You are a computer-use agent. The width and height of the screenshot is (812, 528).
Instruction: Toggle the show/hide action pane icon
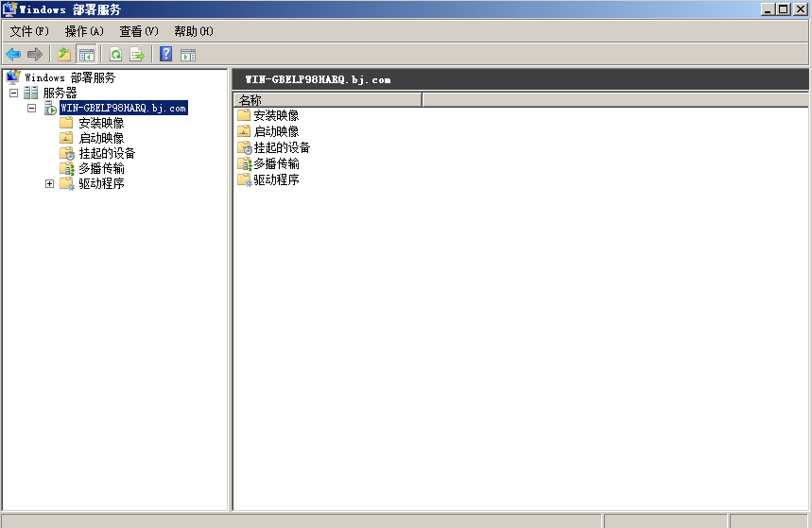[188, 55]
